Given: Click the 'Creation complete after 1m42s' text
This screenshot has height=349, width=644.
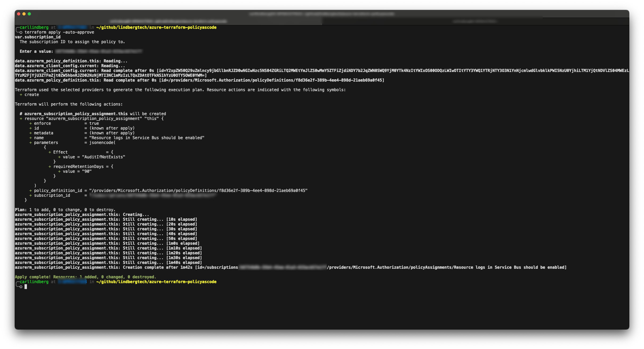Looking at the screenshot, I should (158, 267).
